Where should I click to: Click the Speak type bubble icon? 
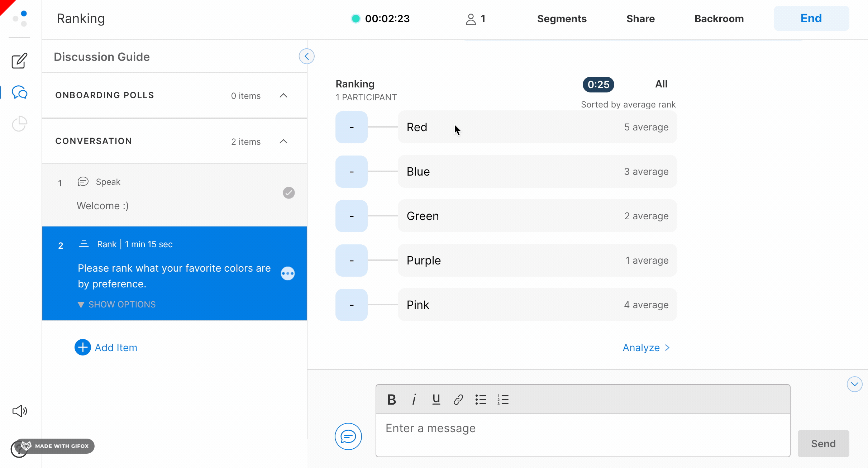83,182
